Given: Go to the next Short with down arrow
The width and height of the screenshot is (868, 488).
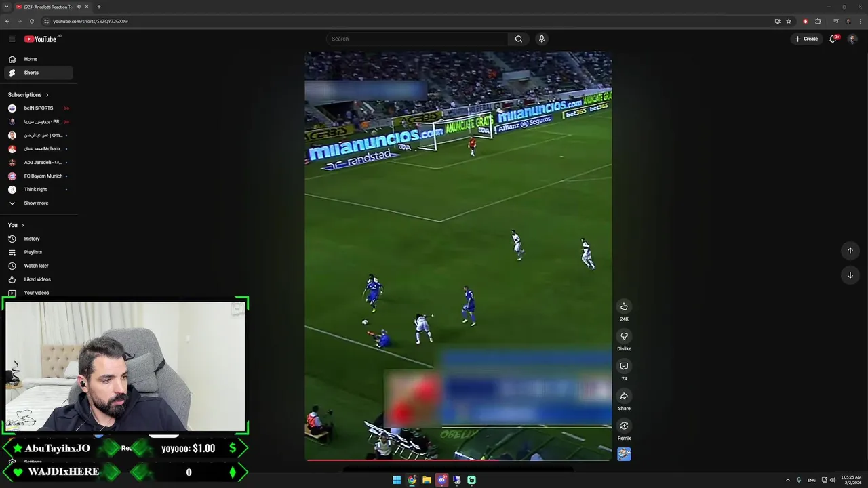Looking at the screenshot, I should (850, 275).
